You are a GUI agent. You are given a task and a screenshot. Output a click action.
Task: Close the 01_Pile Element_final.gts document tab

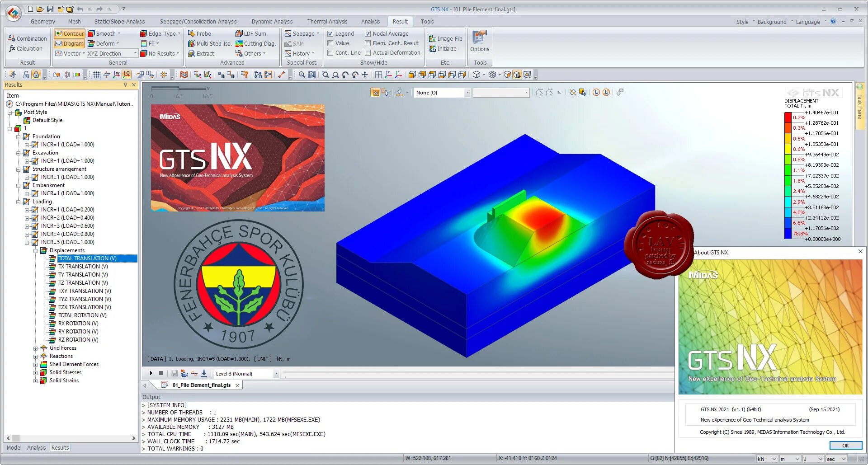click(237, 385)
